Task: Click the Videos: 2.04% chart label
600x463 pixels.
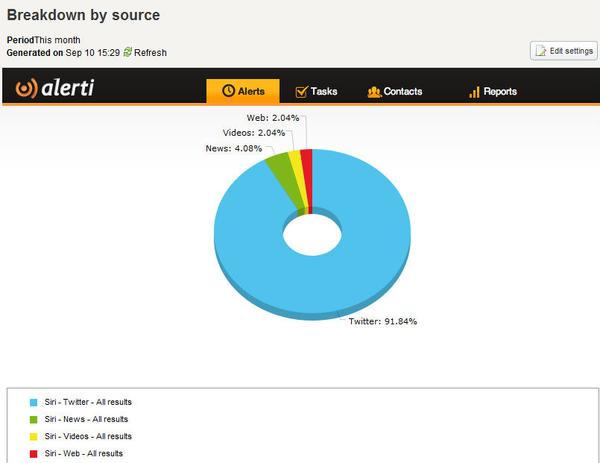Action: pyautogui.click(x=254, y=133)
